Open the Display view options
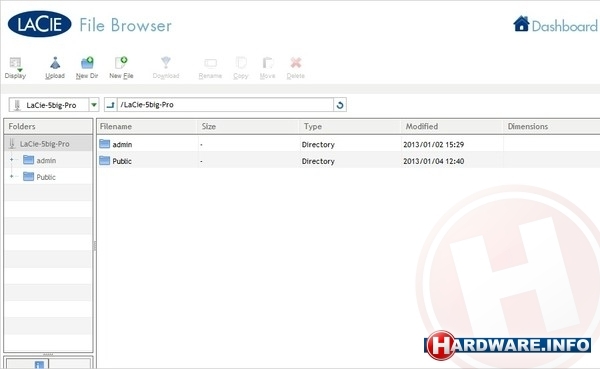Image resolution: width=600 pixels, height=369 pixels. (x=15, y=68)
